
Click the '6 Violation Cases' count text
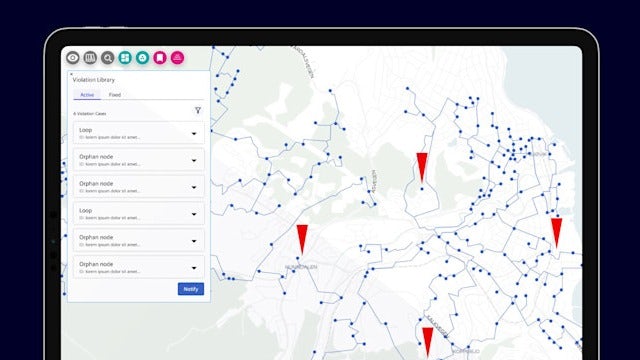[90, 113]
